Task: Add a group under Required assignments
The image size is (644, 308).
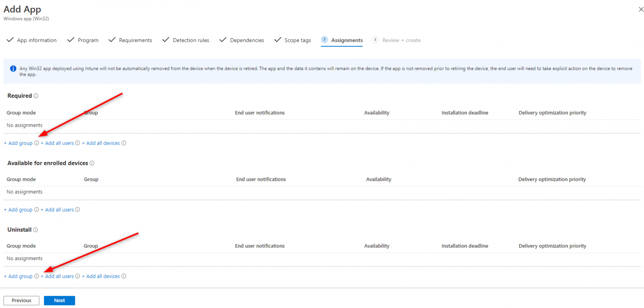Action: [18, 143]
